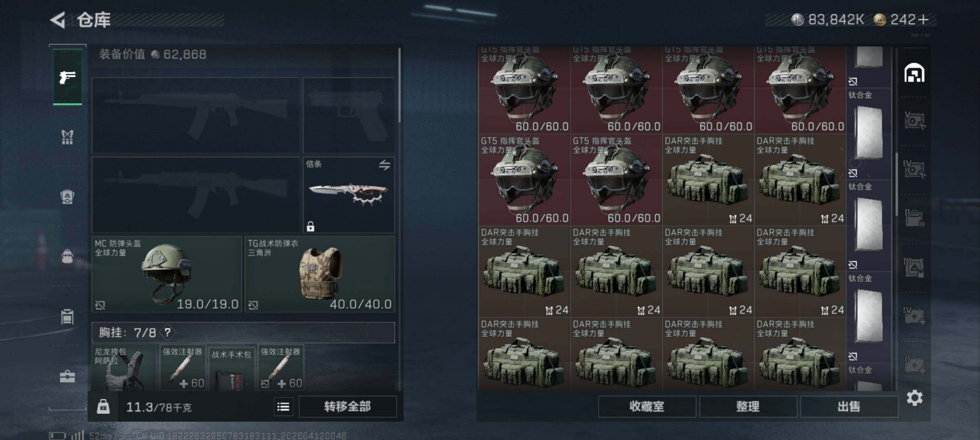Expand the weight lock icon at bottom left
Screen dimensions: 980x440
(103, 407)
